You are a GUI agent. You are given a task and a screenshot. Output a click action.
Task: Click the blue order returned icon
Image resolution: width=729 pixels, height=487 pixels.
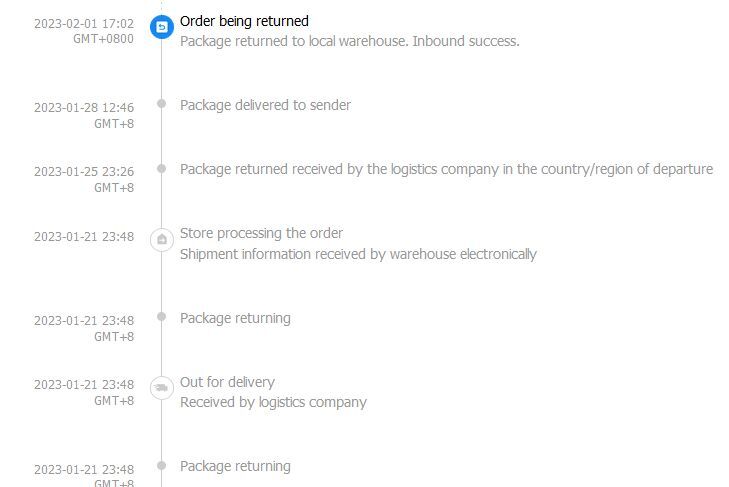point(162,27)
